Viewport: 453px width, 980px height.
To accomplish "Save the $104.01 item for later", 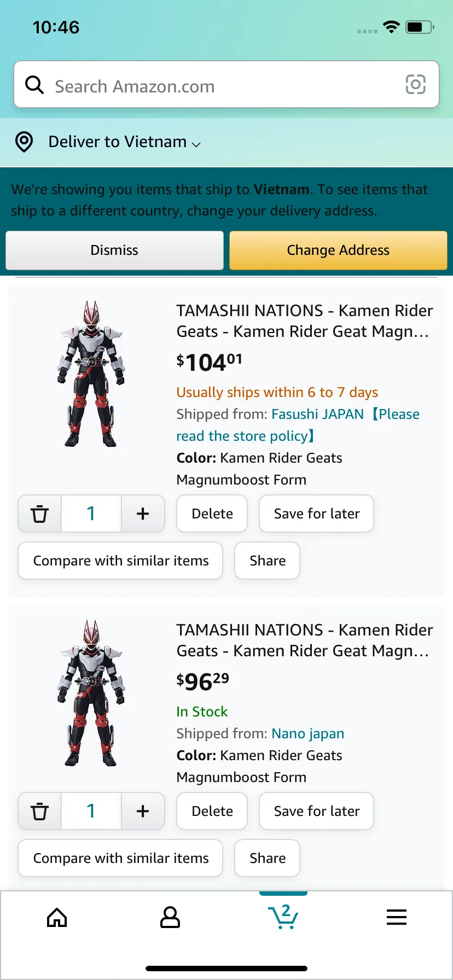I will 316,514.
